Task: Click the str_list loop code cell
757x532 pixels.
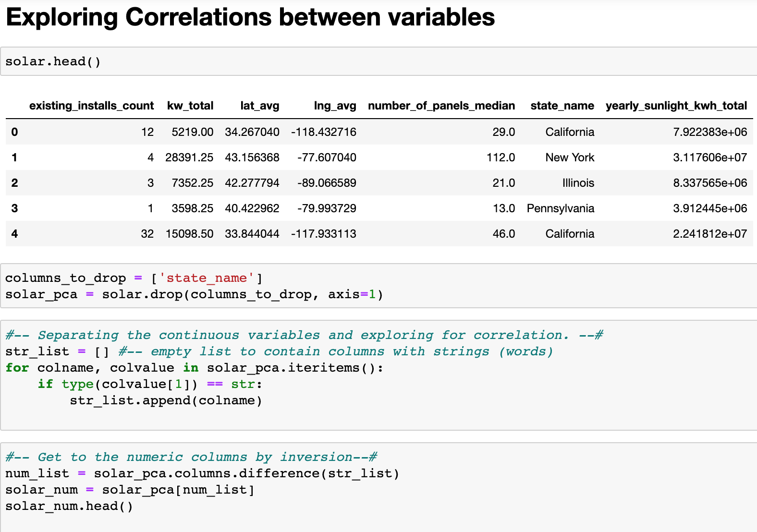Action: click(x=378, y=375)
